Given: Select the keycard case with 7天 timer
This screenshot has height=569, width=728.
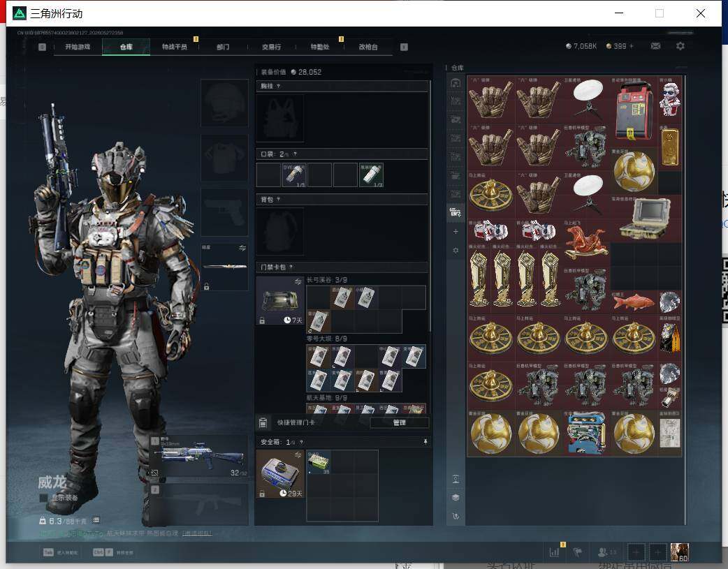Looking at the screenshot, I should (x=280, y=301).
